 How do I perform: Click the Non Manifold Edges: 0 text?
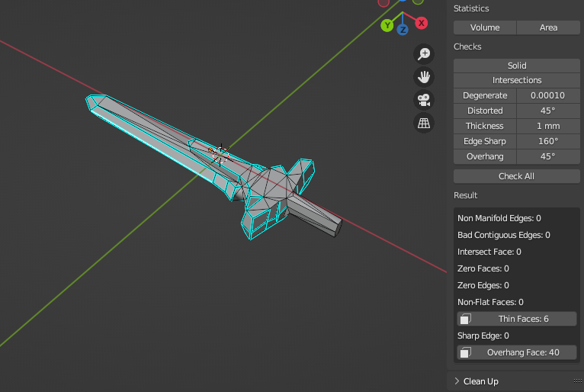pos(499,218)
